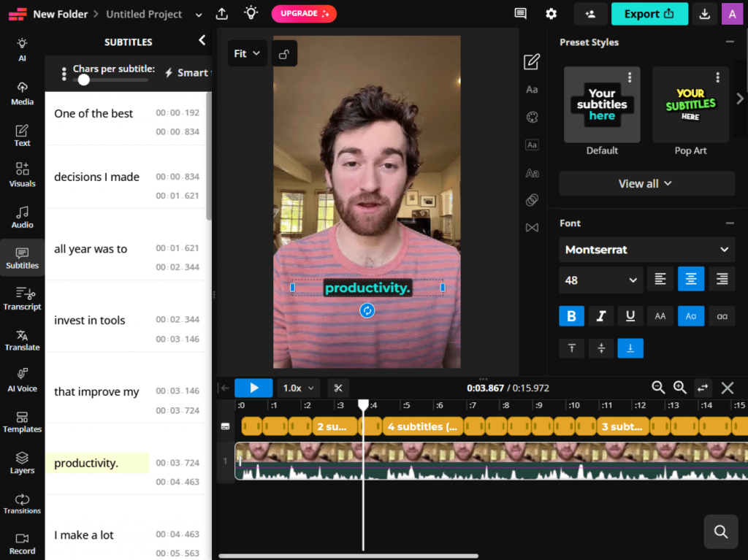Click the View all preset styles button
Screen dimensions: 748x560
coord(646,184)
